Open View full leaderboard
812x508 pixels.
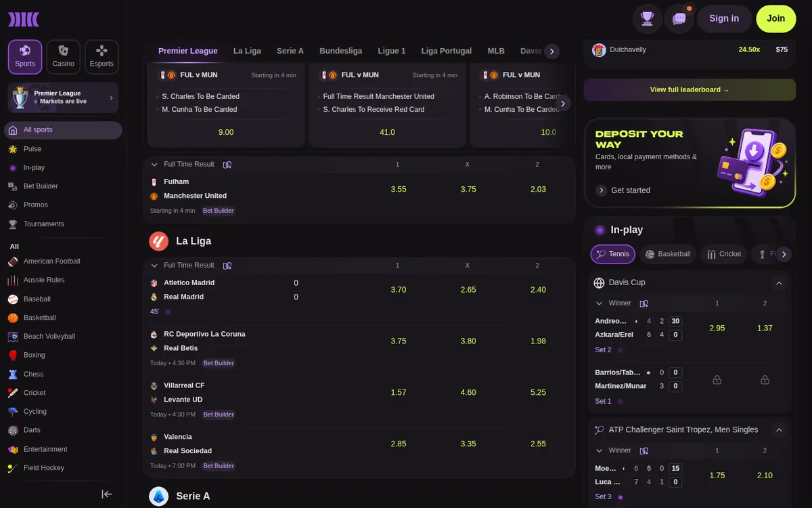pos(690,89)
